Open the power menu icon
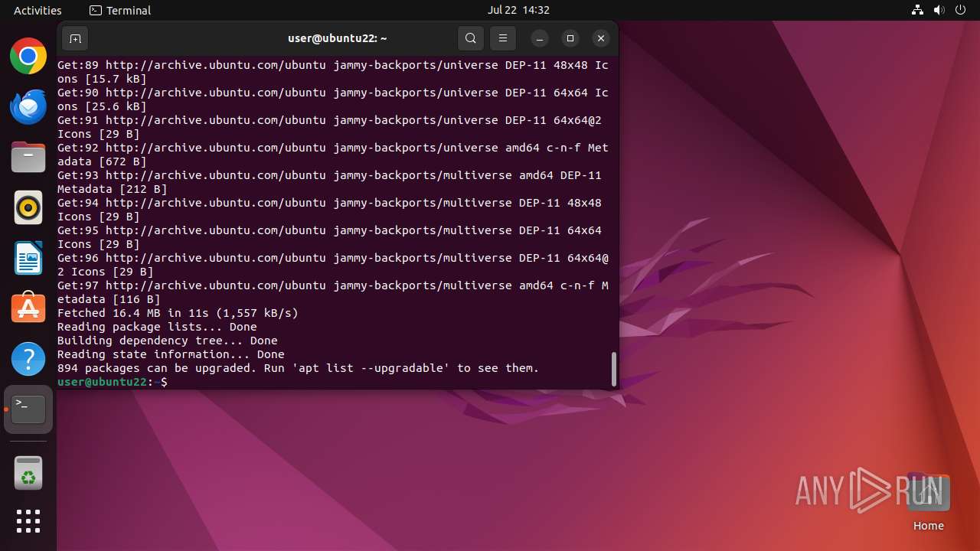980x551 pixels. 960,10
